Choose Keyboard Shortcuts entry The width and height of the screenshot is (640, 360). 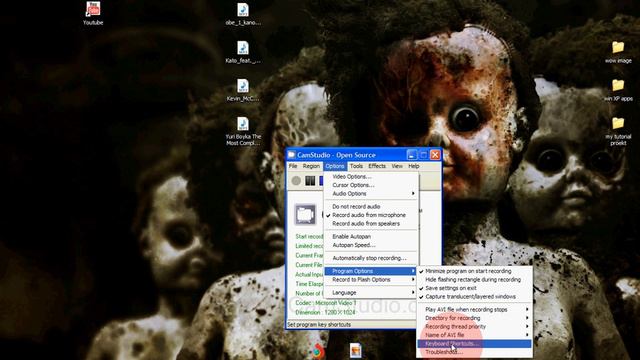[474, 344]
